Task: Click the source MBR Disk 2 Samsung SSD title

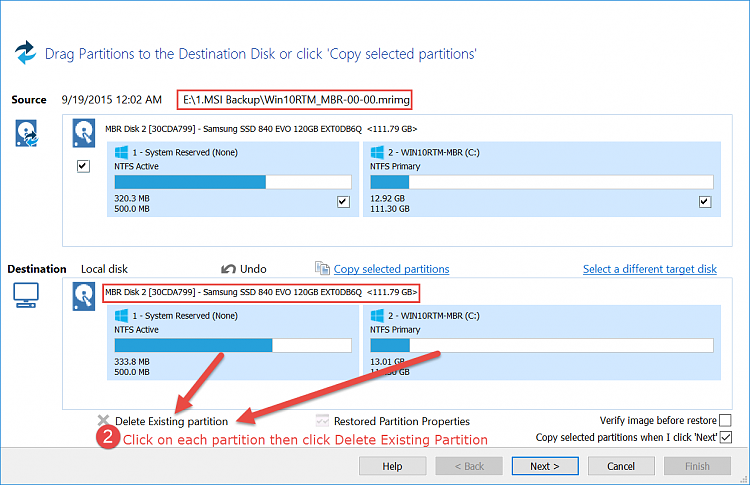Action: click(x=261, y=129)
